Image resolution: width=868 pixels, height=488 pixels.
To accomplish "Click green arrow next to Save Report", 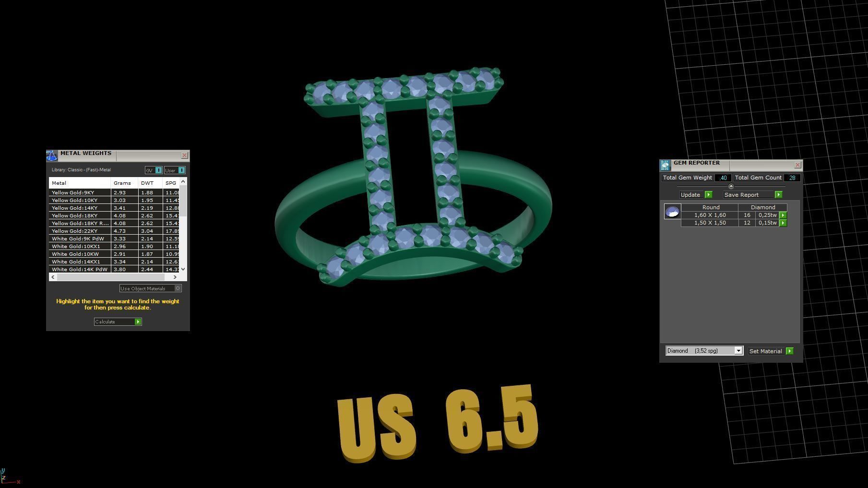I will (x=778, y=195).
